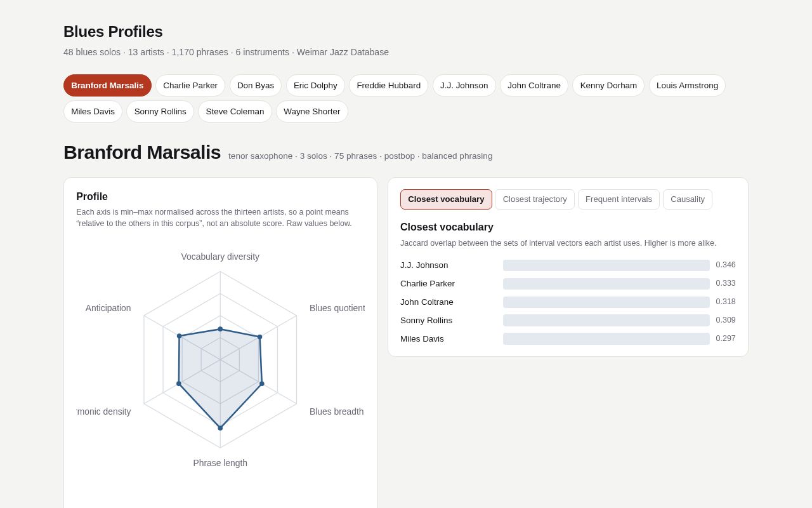Switch to Closest trajectory tab
Viewport: 812px width, 508px height.
(x=535, y=199)
